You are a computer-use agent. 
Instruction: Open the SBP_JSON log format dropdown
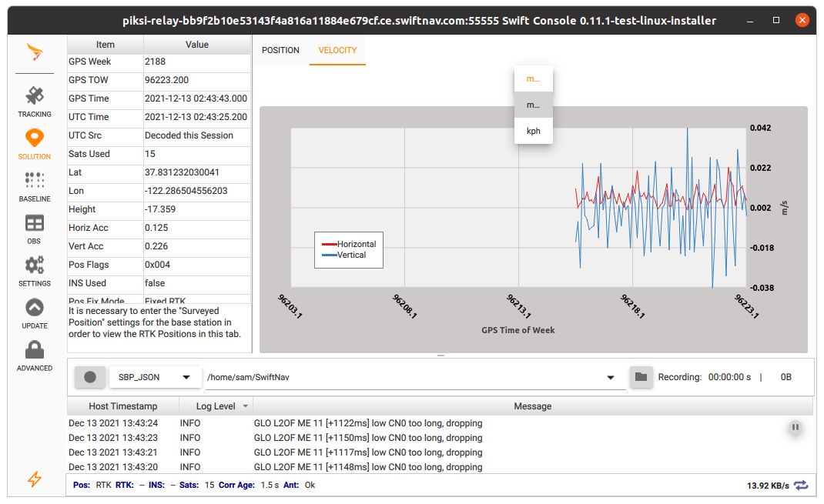[155, 377]
